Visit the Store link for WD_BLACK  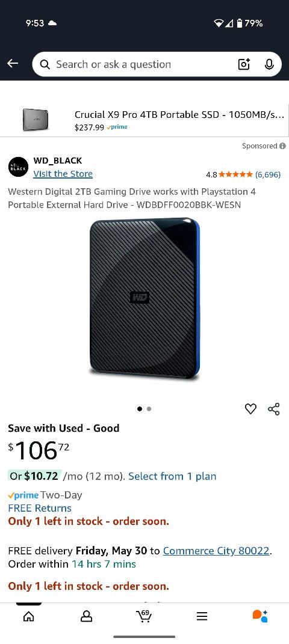pos(63,174)
